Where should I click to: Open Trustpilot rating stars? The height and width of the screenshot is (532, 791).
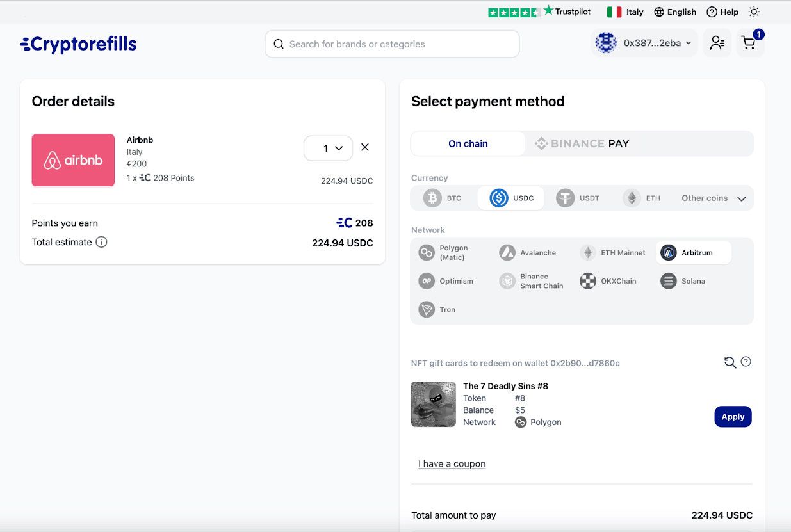tap(513, 12)
